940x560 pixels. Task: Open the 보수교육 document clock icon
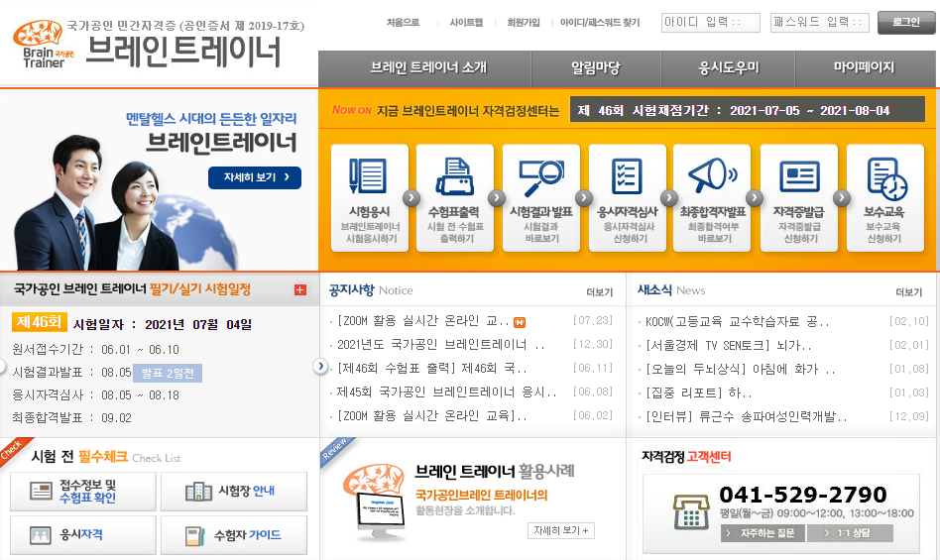886,178
